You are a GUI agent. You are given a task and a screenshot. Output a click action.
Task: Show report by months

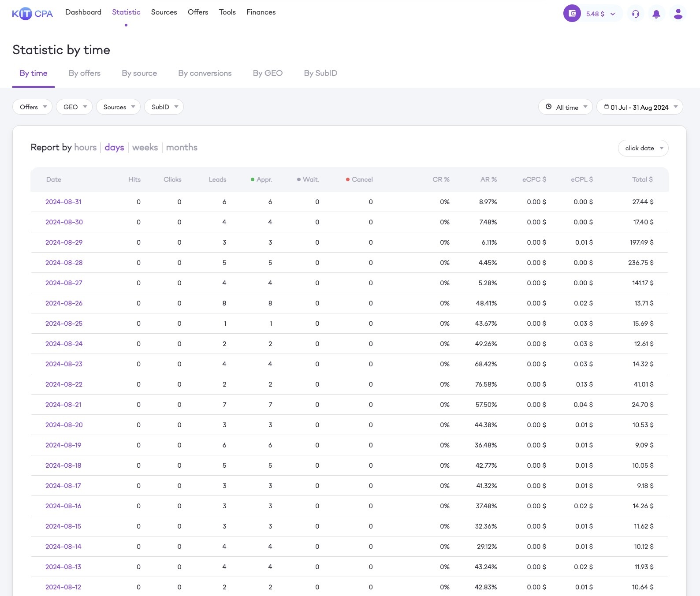(x=182, y=147)
